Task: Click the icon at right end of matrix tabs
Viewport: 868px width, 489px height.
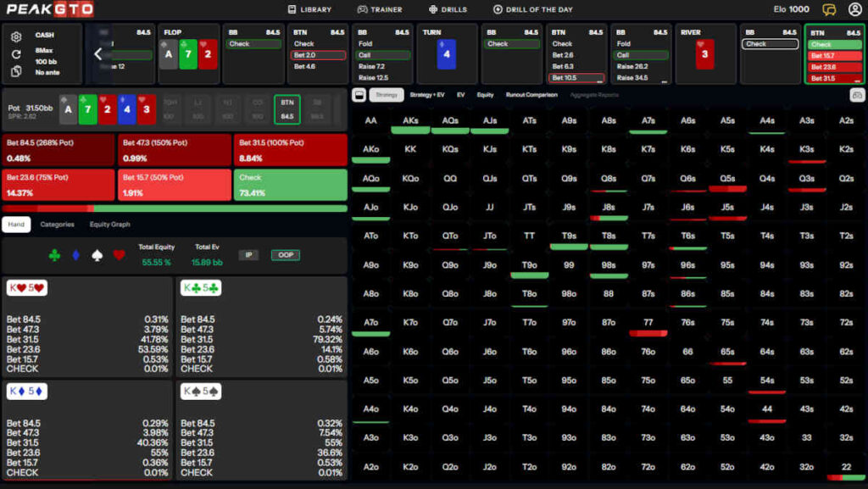Action: (857, 95)
